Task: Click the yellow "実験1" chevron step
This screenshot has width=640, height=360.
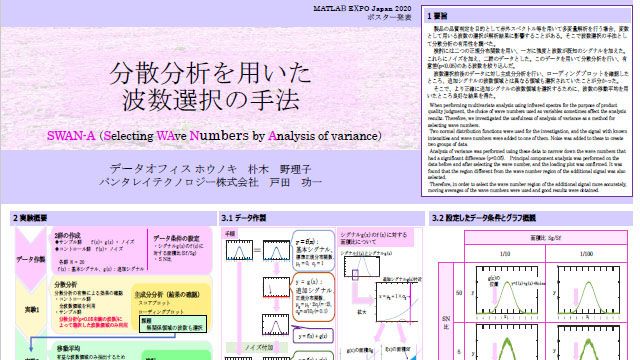Action: point(31,310)
